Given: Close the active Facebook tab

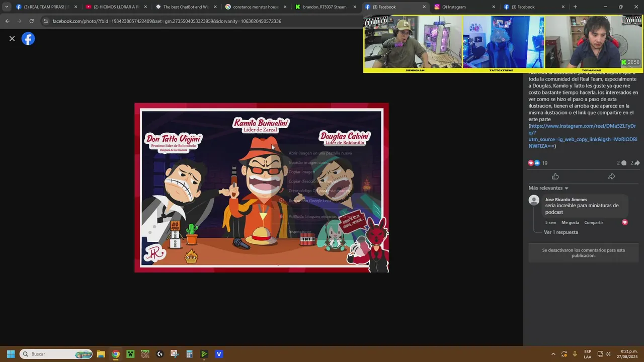Looking at the screenshot, I should pyautogui.click(x=424, y=7).
